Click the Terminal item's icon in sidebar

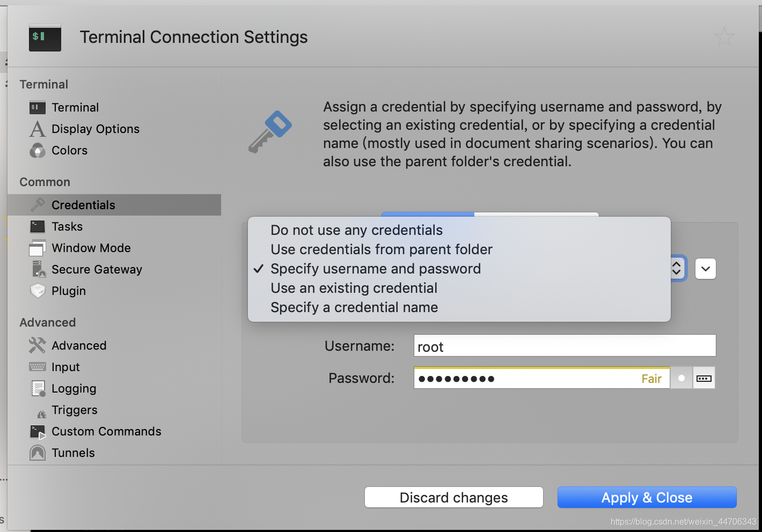(38, 108)
